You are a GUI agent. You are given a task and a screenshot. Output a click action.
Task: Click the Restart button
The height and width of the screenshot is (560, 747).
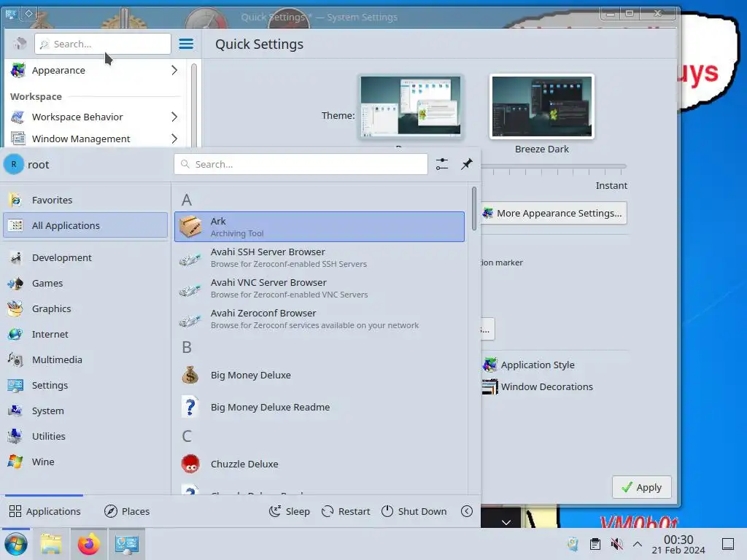click(x=346, y=511)
